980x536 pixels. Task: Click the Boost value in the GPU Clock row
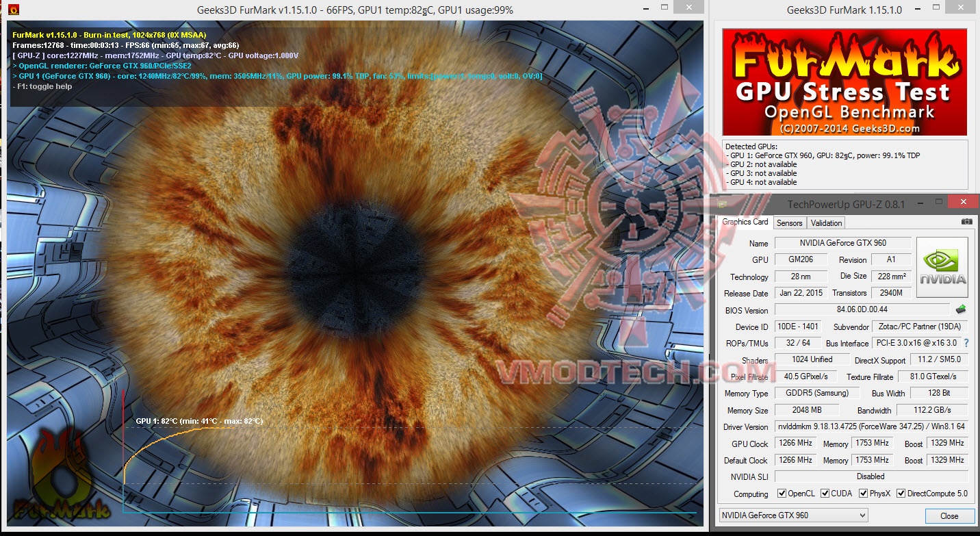coord(948,443)
